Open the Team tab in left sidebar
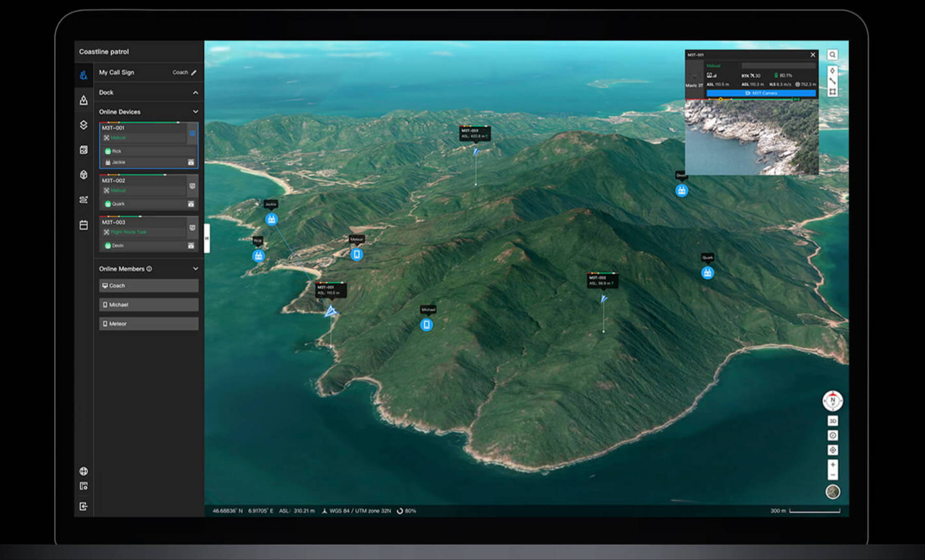925x560 pixels. [x=84, y=75]
